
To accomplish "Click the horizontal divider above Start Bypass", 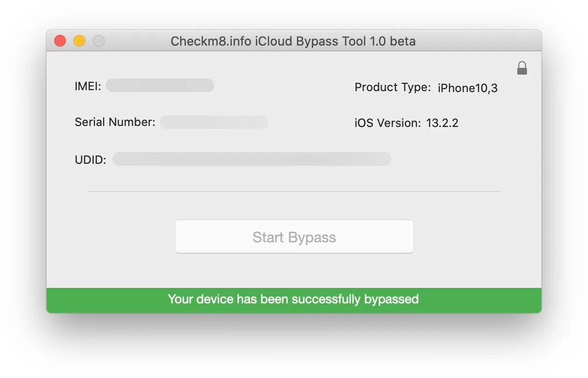I will pyautogui.click(x=294, y=191).
